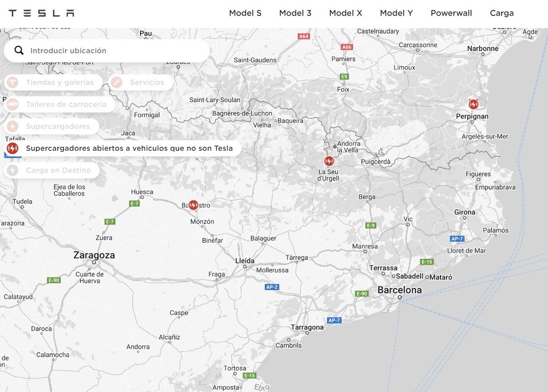This screenshot has height=392, width=548.
Task: Click the Huesca label on the map
Action: click(x=142, y=192)
